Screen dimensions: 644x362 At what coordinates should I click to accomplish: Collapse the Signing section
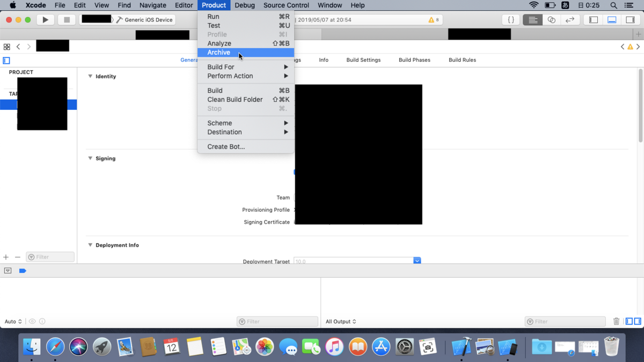[90, 158]
